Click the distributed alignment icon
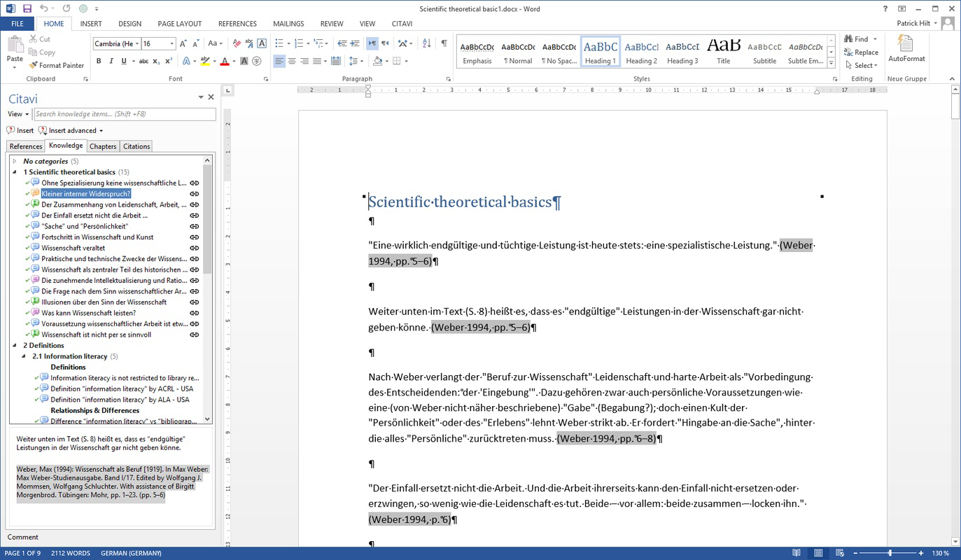Image resolution: width=961 pixels, height=560 pixels. click(x=336, y=62)
